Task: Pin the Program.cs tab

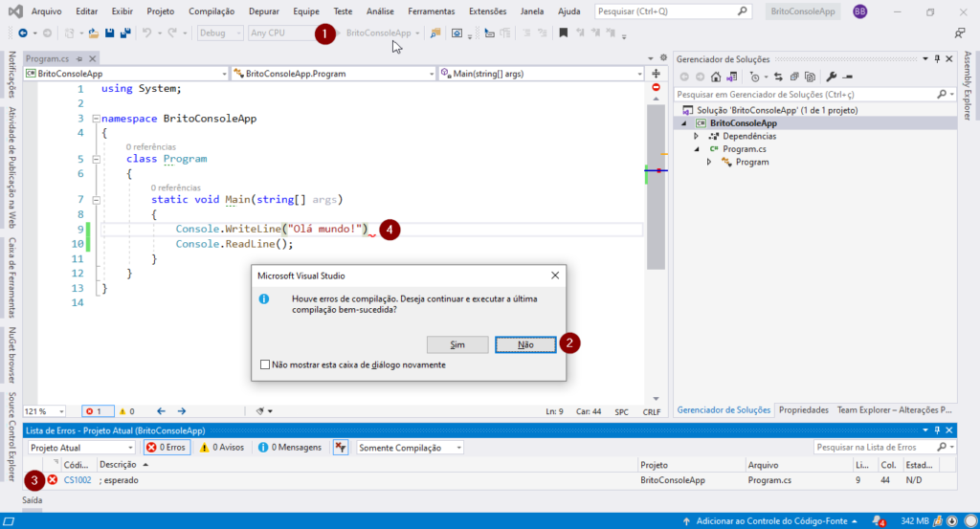Action: pos(79,58)
